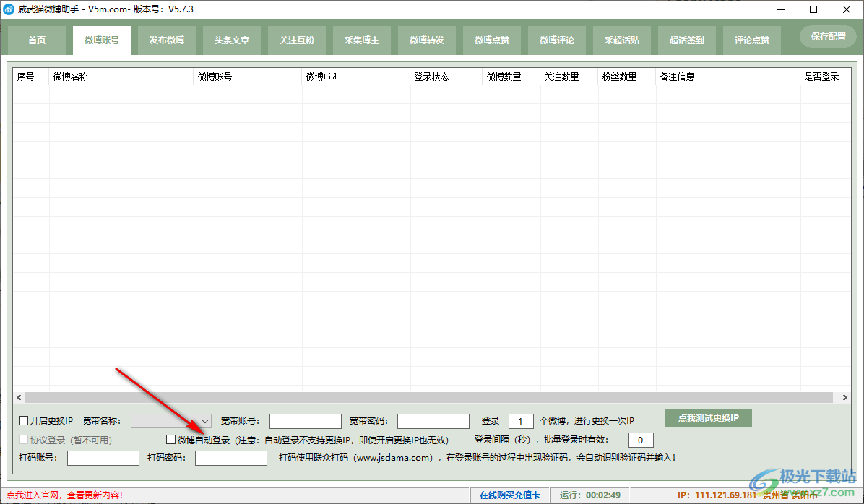The height and width of the screenshot is (504, 864).
Task: Focus the 宽带密码 input field
Action: [x=433, y=422]
